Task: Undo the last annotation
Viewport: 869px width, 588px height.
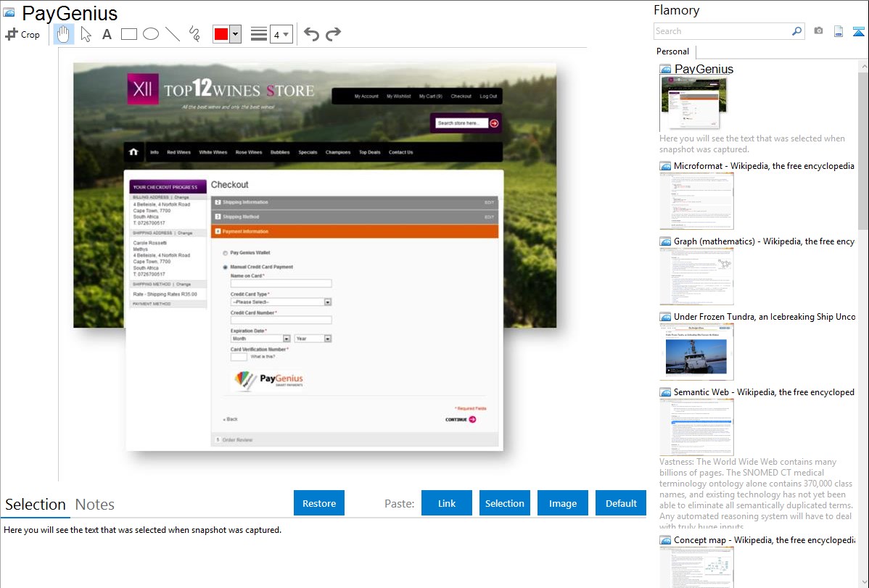Action: coord(311,34)
